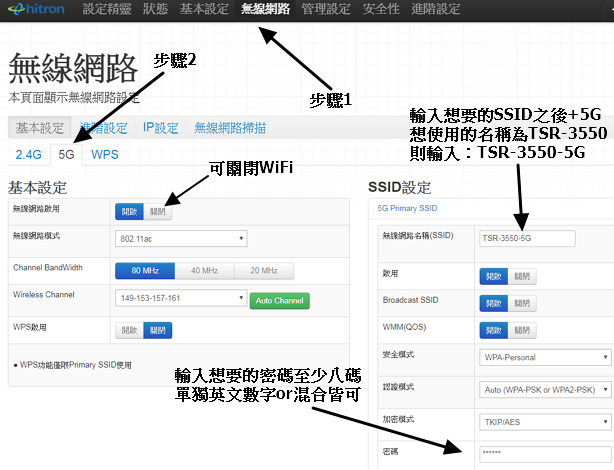
Task: Switch to the 進階設定 sub-tab
Action: coord(103,128)
